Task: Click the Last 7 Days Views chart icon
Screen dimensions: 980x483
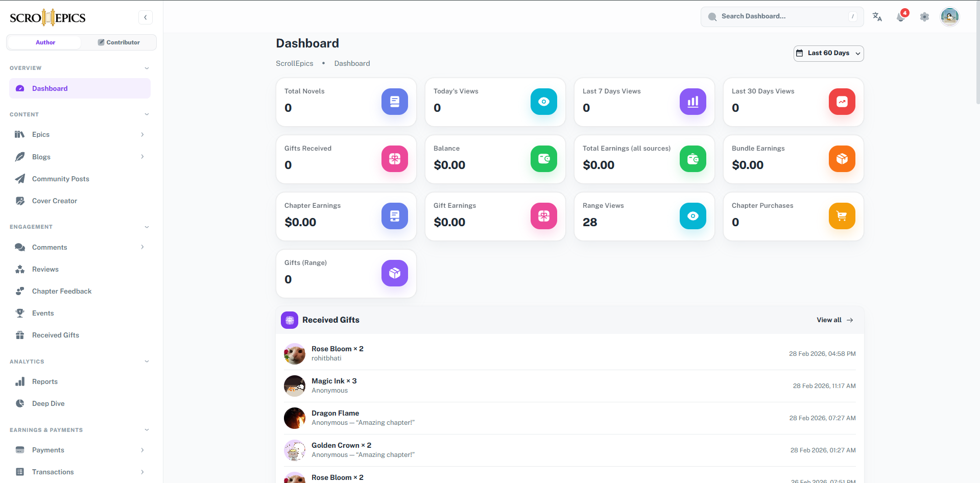Action: click(x=693, y=102)
